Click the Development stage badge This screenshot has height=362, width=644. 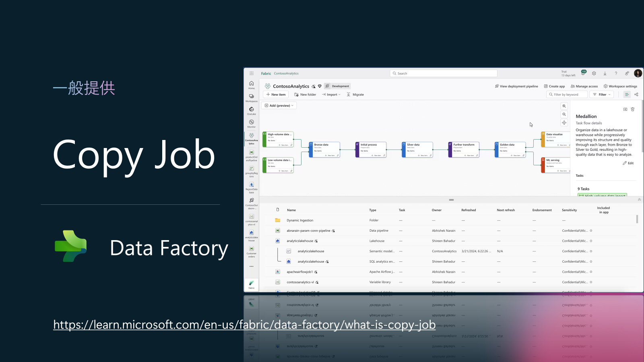coord(337,86)
